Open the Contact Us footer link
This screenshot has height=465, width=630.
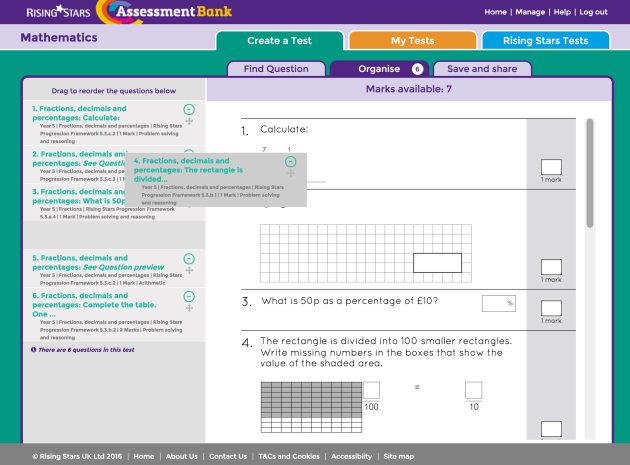pos(228,456)
